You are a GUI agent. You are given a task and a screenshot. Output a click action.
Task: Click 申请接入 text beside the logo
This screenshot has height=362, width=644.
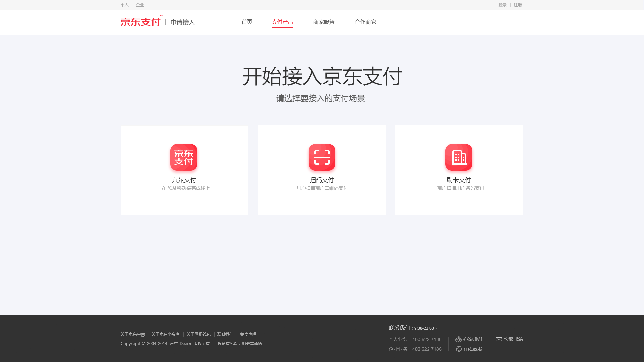click(x=182, y=22)
